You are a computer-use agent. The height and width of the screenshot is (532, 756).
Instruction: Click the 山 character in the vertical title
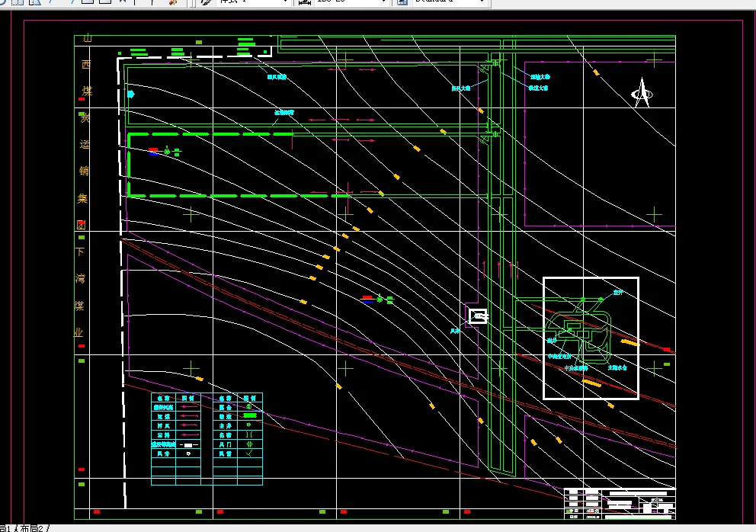pyautogui.click(x=88, y=38)
